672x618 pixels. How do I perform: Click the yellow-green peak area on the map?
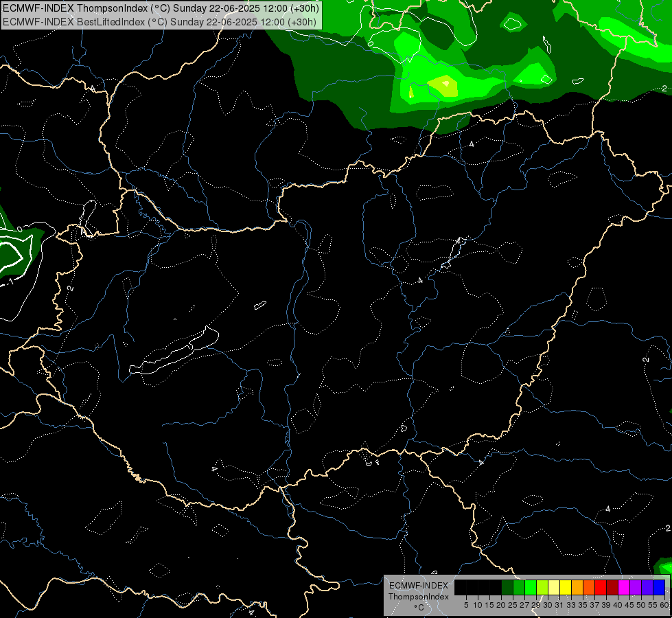coord(444,85)
